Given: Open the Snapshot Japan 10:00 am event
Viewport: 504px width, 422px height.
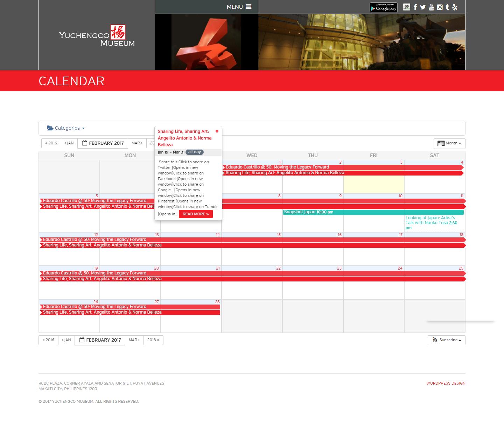Looking at the screenshot, I should (373, 212).
